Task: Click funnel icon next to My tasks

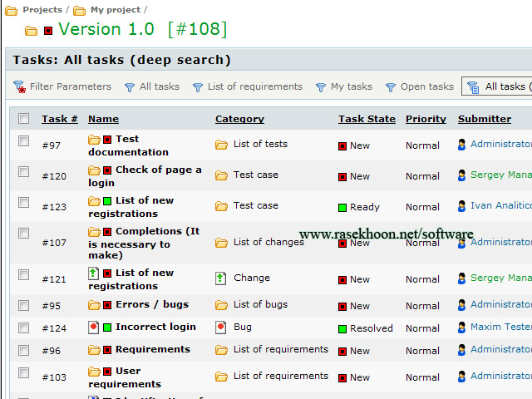Action: pos(321,87)
